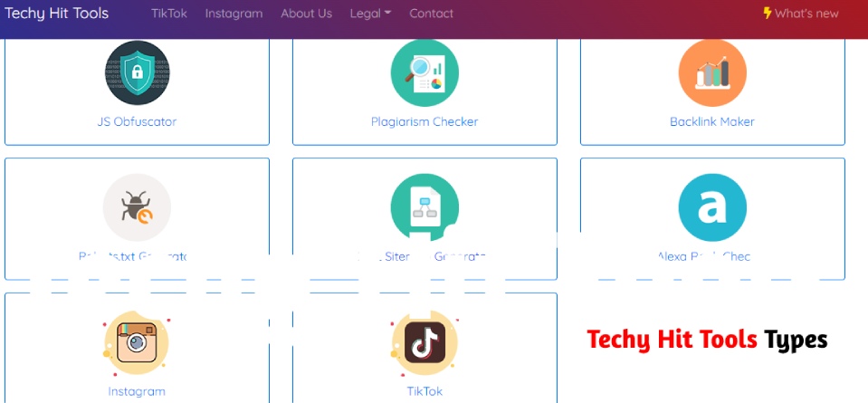The width and height of the screenshot is (868, 403).
Task: Open the Backlink Maker text link
Action: pos(712,121)
